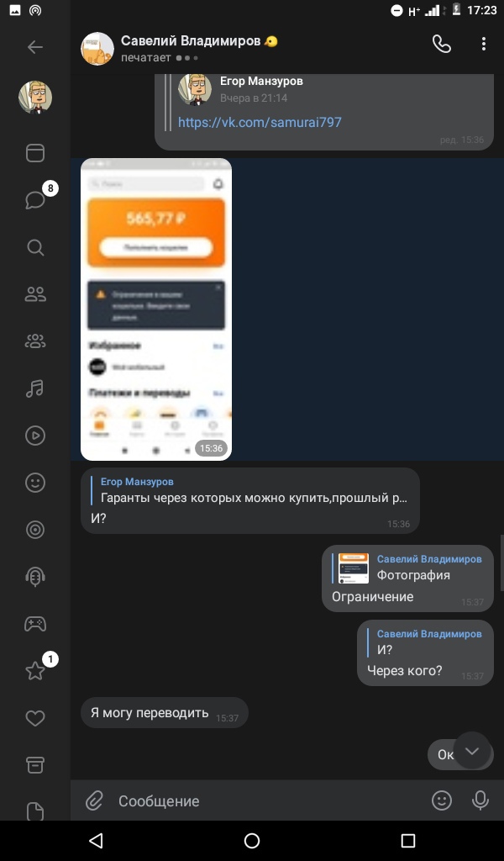Open the attachment paperclip menu

pos(94,800)
